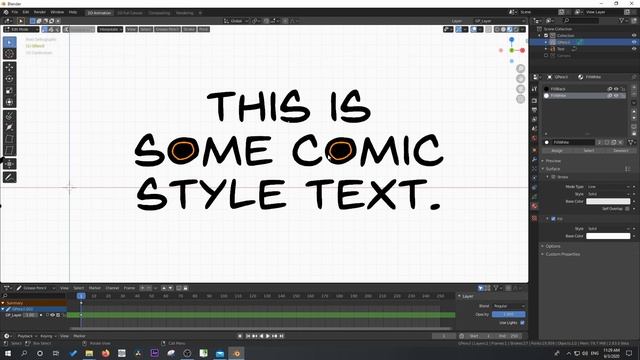Toggle the eye icon on the FillWhite material
This screenshot has width=640, height=360.
pyautogui.click(x=616, y=96)
